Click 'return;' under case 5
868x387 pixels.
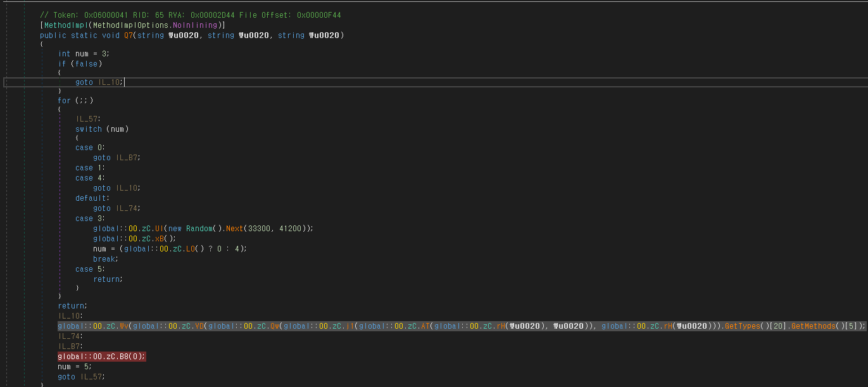108,279
